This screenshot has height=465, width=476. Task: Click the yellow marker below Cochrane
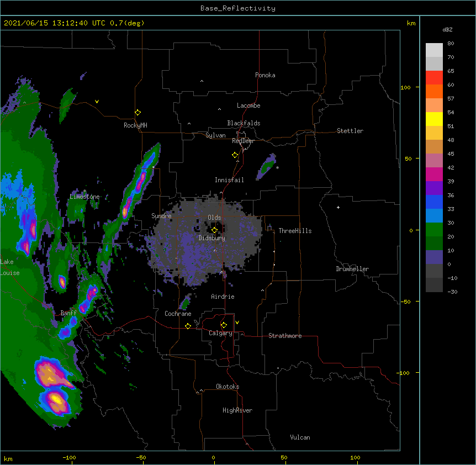[188, 326]
